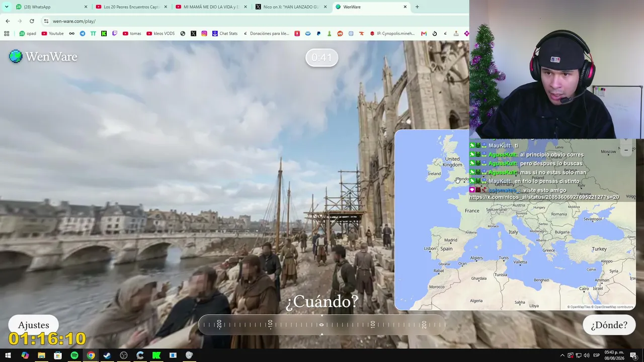Open the Kick bookmark icon

pyautogui.click(x=104, y=34)
